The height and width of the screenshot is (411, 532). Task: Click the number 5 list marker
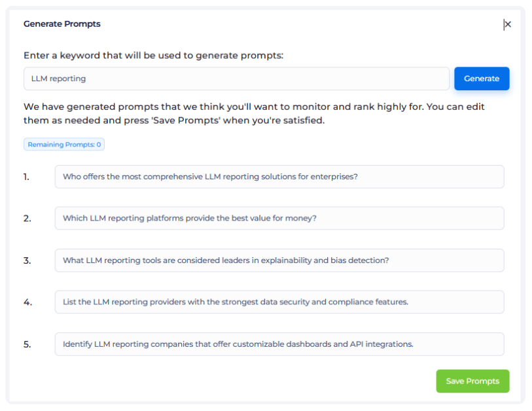point(27,344)
